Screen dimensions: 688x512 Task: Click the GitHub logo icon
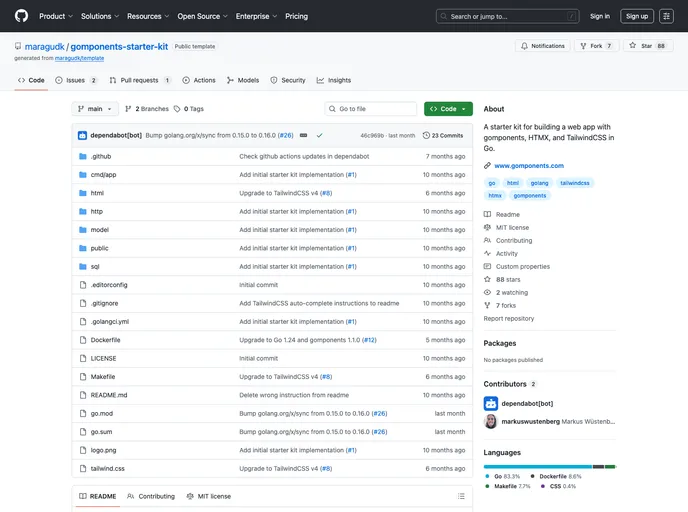point(21,16)
